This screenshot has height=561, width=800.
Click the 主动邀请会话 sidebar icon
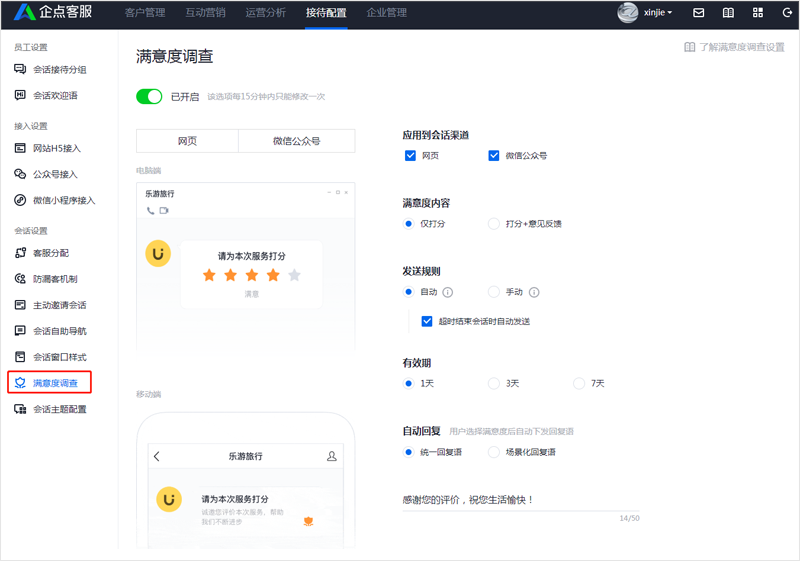20,304
